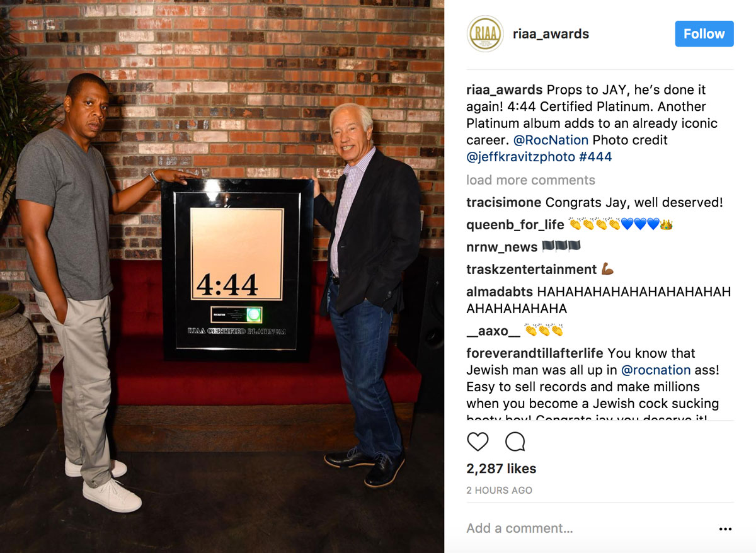Open the #444 hashtag
Viewport: 756px width, 553px height.
click(595, 157)
